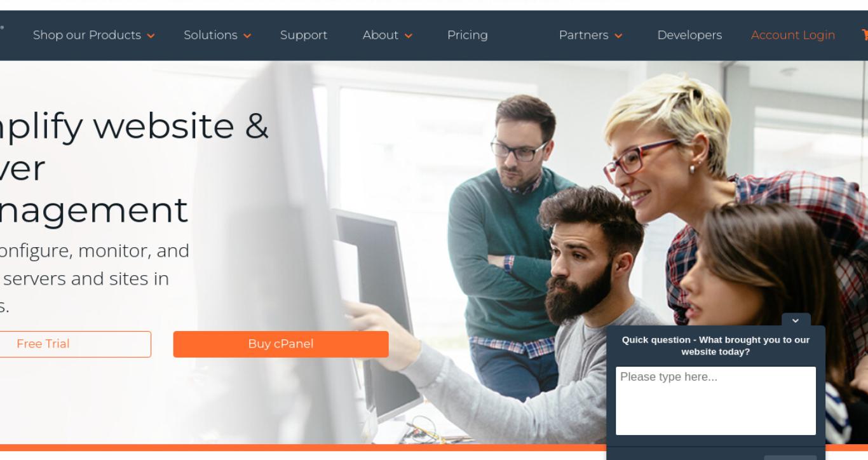This screenshot has height=460, width=868.
Task: Open the Developers nav link
Action: (x=689, y=35)
